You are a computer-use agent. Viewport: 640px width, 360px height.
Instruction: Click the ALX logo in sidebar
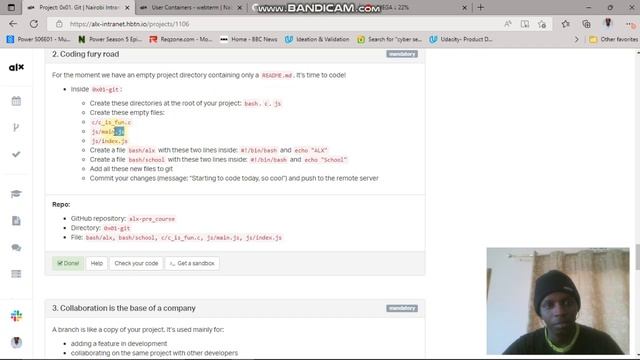pos(16,67)
